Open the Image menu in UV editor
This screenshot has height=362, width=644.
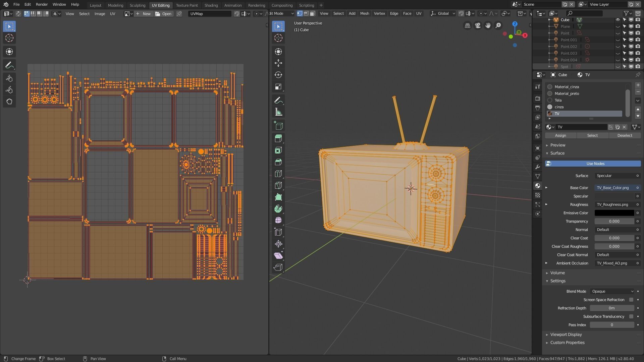[100, 14]
